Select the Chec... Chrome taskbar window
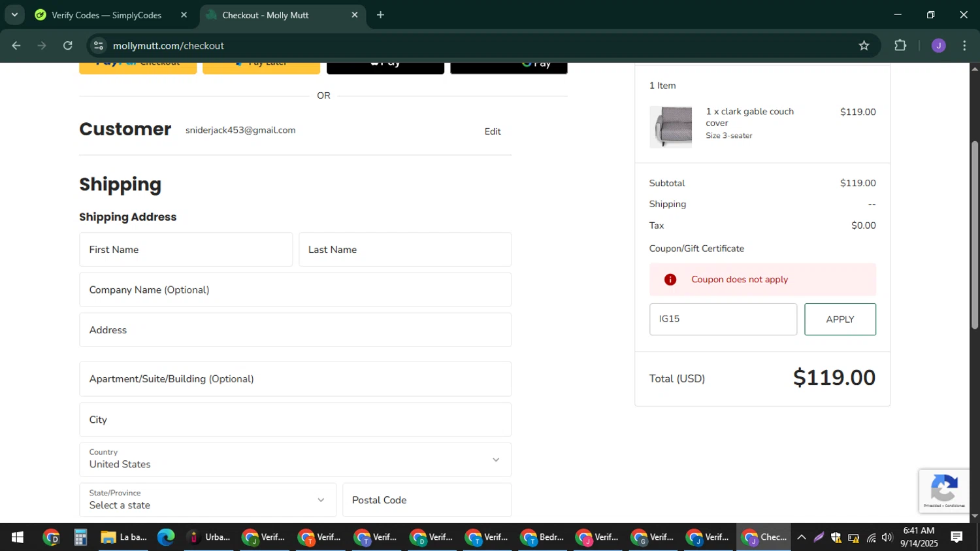The height and width of the screenshot is (551, 980). [x=764, y=537]
